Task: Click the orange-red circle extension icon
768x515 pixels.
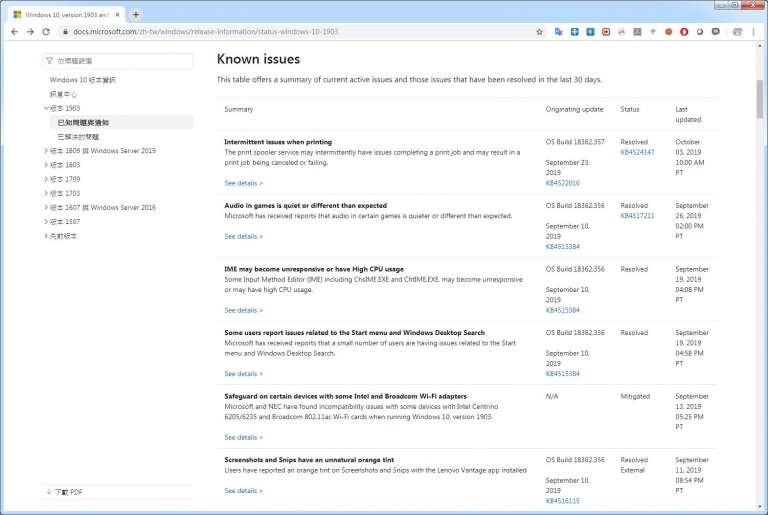Action: point(669,32)
